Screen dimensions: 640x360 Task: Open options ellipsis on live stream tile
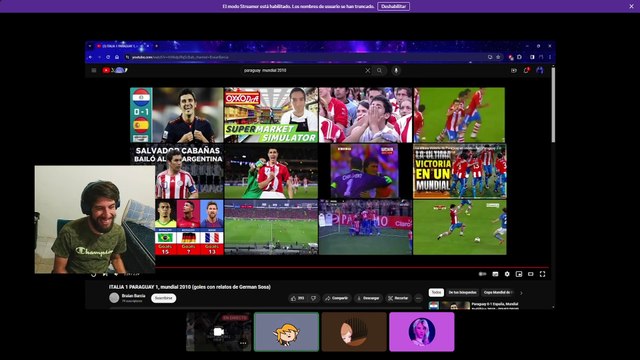coord(243,343)
